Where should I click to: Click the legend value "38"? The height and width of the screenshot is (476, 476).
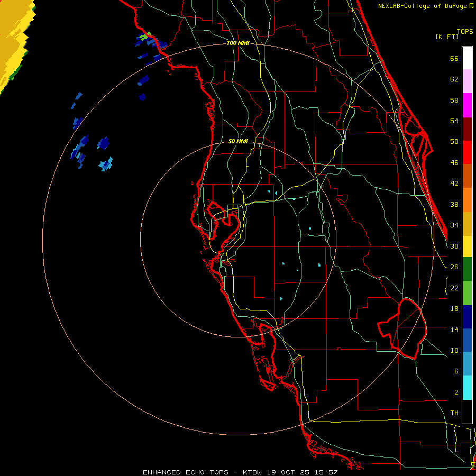(x=454, y=204)
